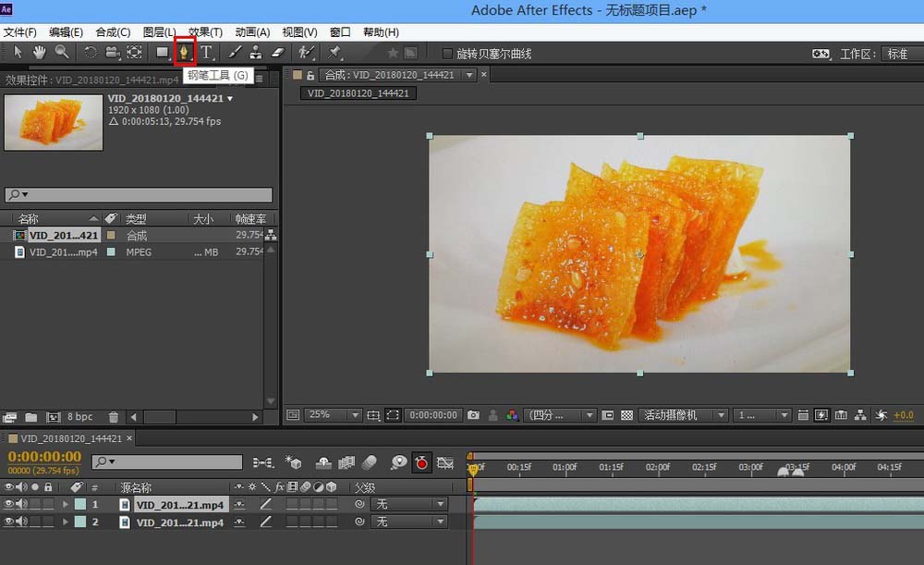Select the Clone Stamp tool
This screenshot has height=565, width=924.
click(255, 53)
